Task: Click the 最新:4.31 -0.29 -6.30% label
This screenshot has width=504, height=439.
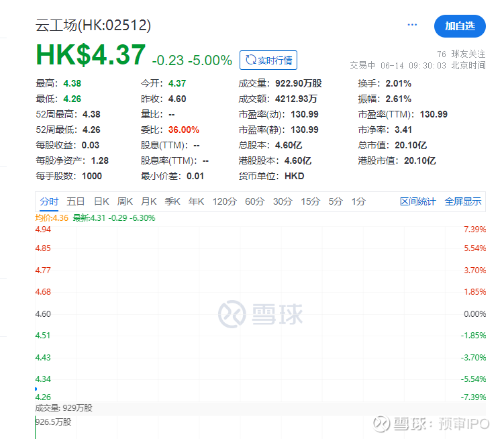Action: coord(114,218)
